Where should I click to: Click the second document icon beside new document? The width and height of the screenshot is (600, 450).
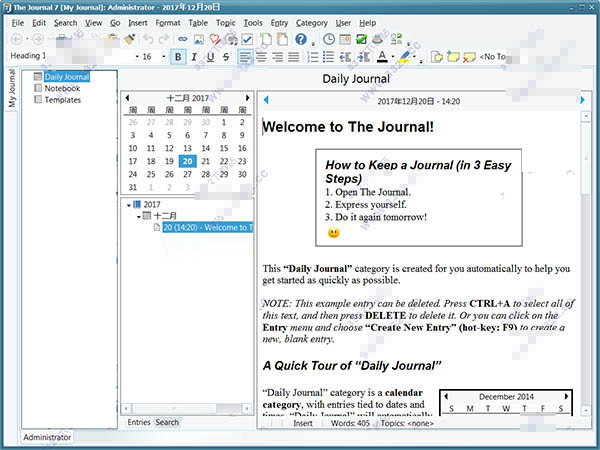coord(282,39)
